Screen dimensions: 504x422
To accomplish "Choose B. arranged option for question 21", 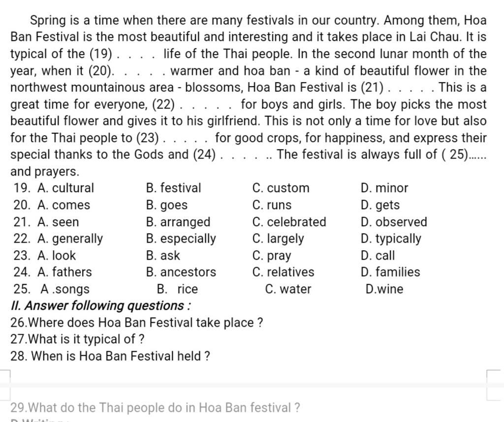I will [x=178, y=222].
